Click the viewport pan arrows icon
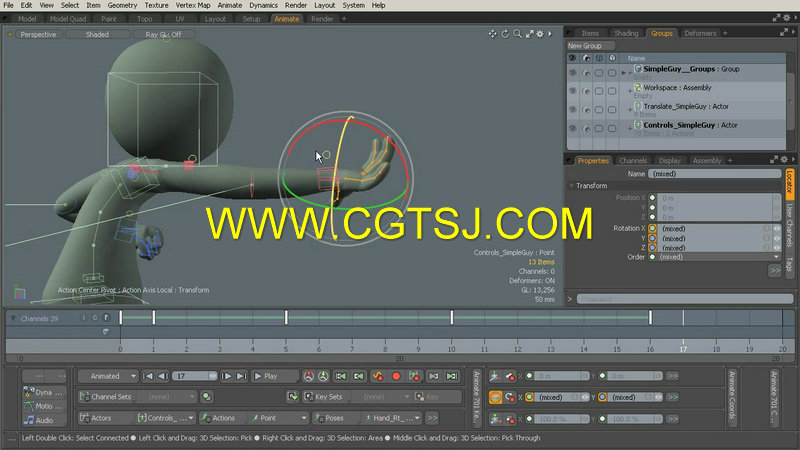Image resolution: width=800 pixels, height=450 pixels. coord(492,34)
